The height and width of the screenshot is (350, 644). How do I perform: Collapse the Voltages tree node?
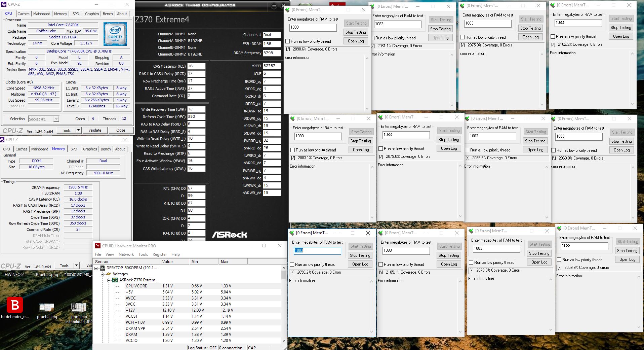pos(103,274)
